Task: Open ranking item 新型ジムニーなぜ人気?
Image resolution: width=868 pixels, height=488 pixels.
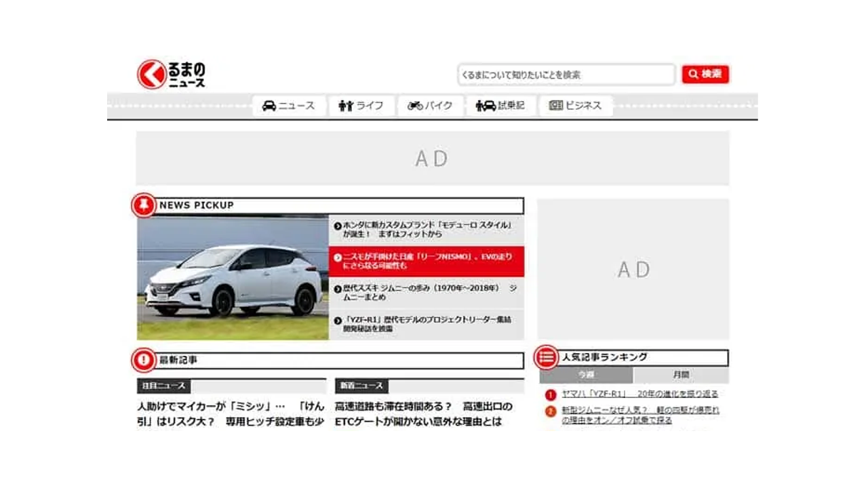Action: click(641, 415)
